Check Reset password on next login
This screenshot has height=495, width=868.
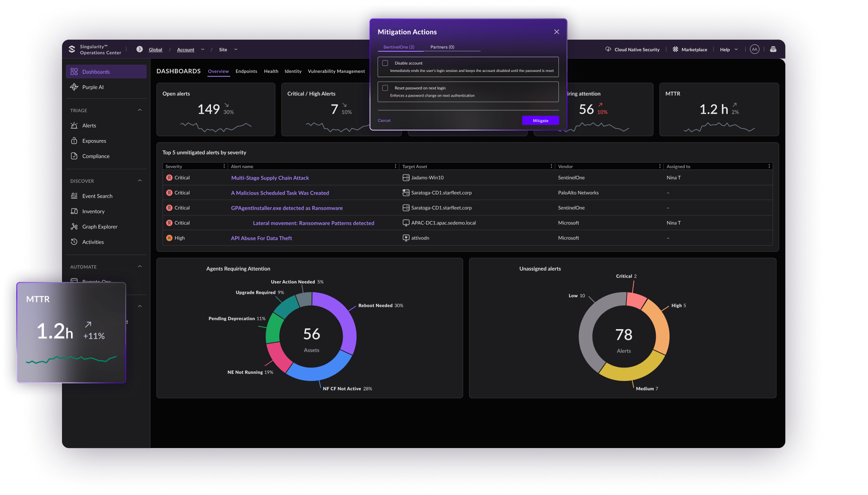pyautogui.click(x=385, y=88)
